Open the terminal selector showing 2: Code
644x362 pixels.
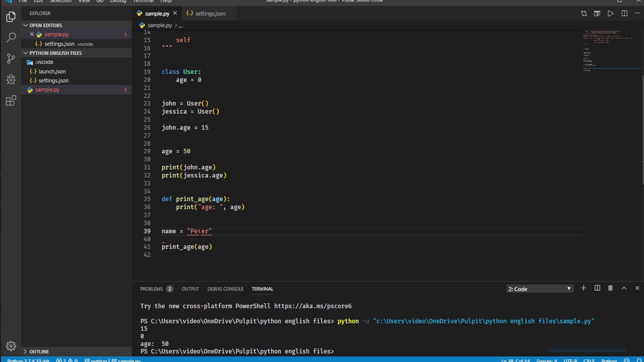click(x=539, y=289)
